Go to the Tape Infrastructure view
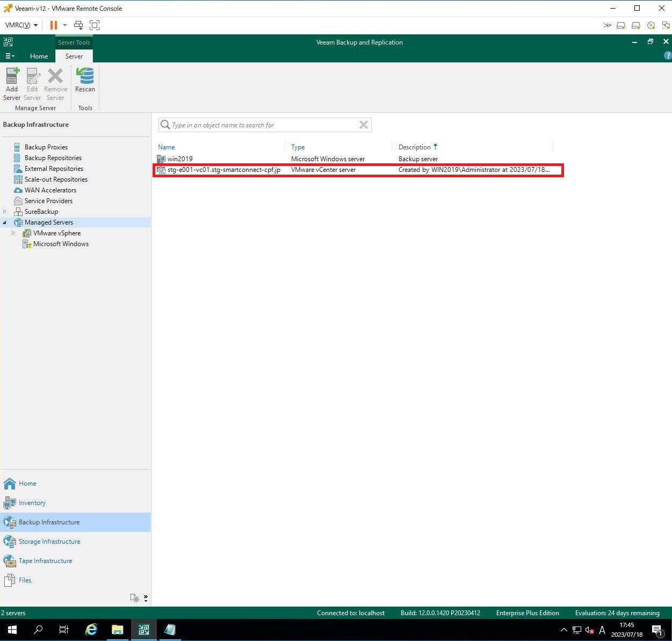Screen dimensions: 672x641 point(75,561)
